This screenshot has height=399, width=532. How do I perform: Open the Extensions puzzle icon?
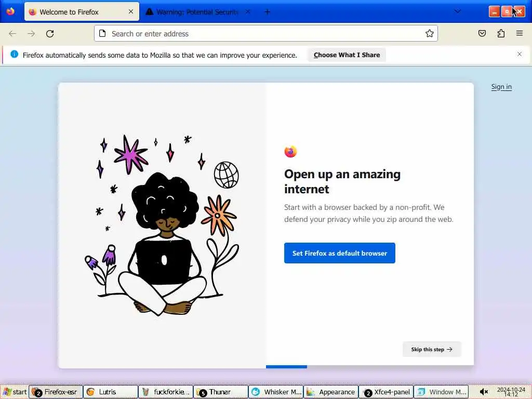point(501,33)
